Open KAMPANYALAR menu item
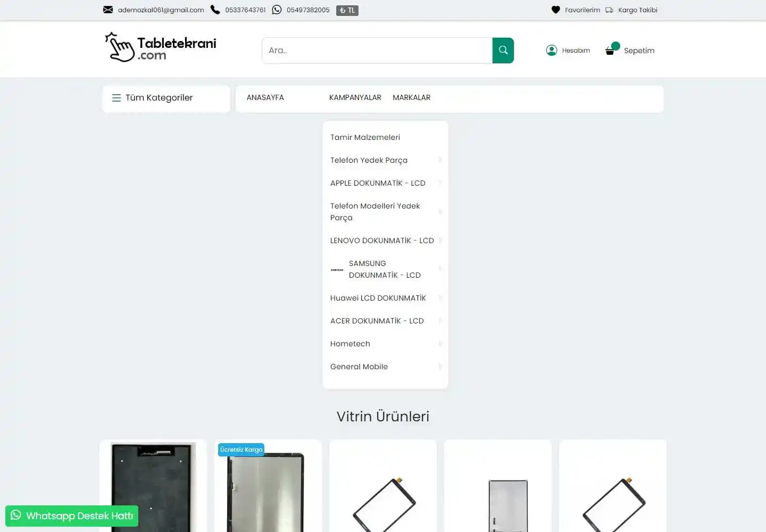 [x=355, y=97]
